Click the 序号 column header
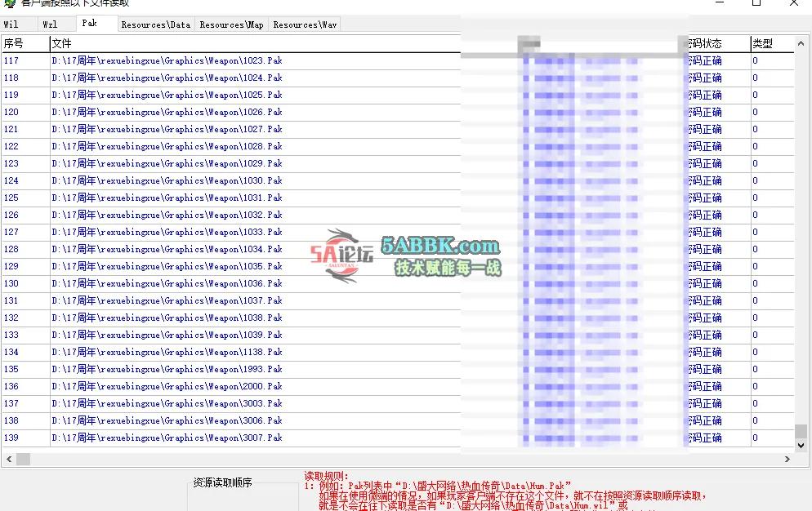This screenshot has height=511, width=812. pyautogui.click(x=25, y=43)
